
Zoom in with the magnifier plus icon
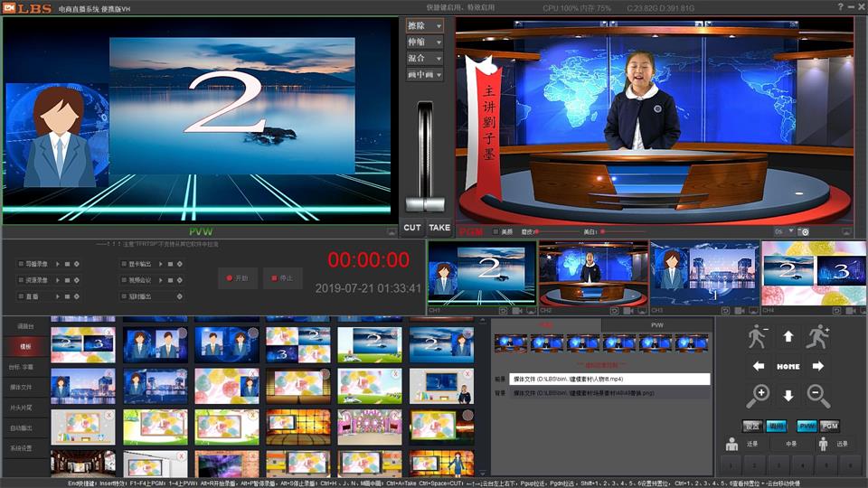point(758,395)
